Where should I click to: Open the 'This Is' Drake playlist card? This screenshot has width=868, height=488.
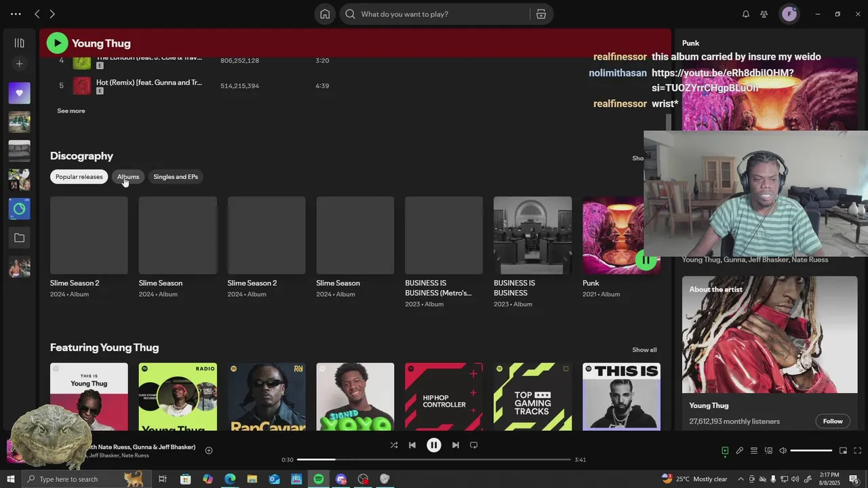621,396
